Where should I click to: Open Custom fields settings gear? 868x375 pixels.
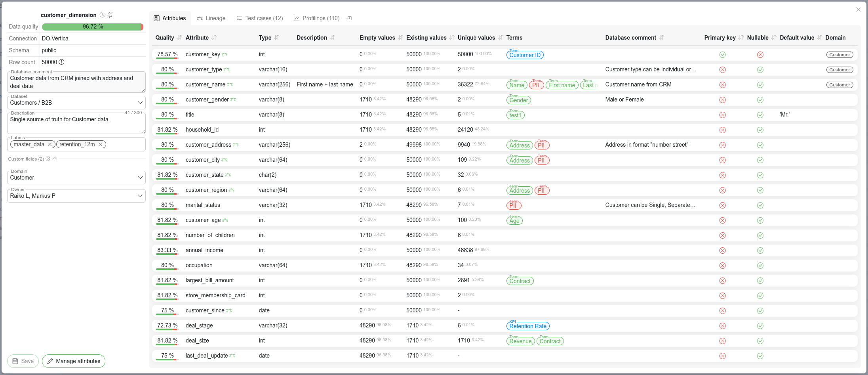click(x=48, y=159)
